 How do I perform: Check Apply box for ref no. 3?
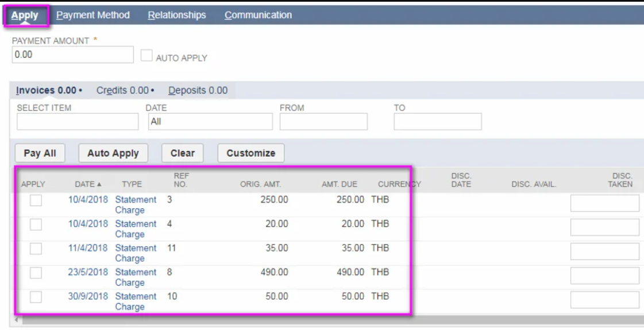[36, 200]
